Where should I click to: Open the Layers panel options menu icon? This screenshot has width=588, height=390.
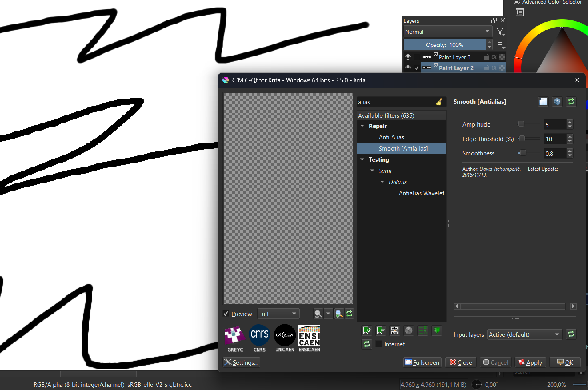click(x=501, y=45)
